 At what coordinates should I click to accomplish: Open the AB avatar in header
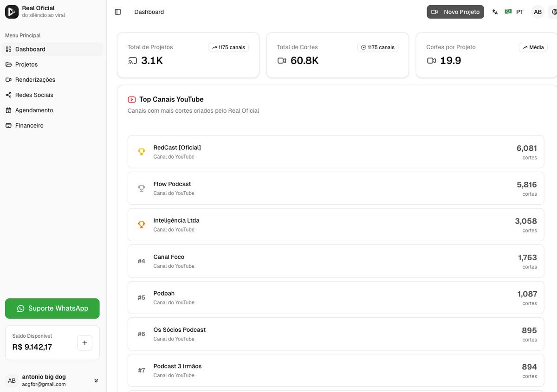[x=538, y=12]
